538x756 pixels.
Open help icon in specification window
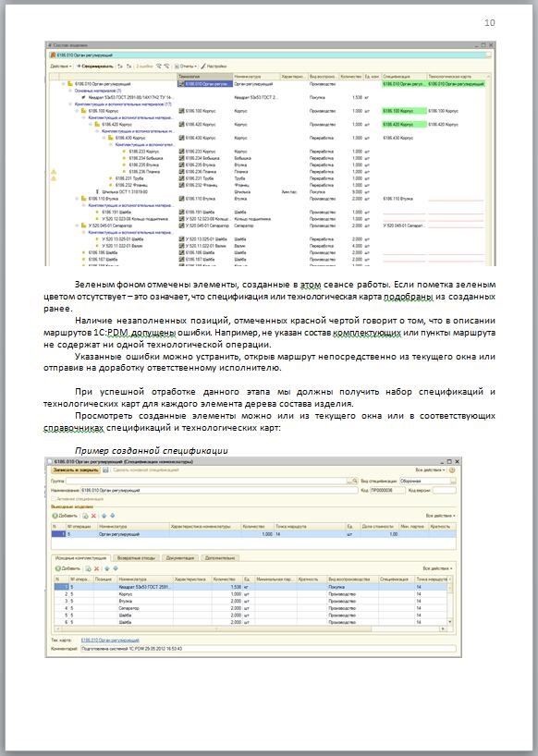(x=452, y=469)
